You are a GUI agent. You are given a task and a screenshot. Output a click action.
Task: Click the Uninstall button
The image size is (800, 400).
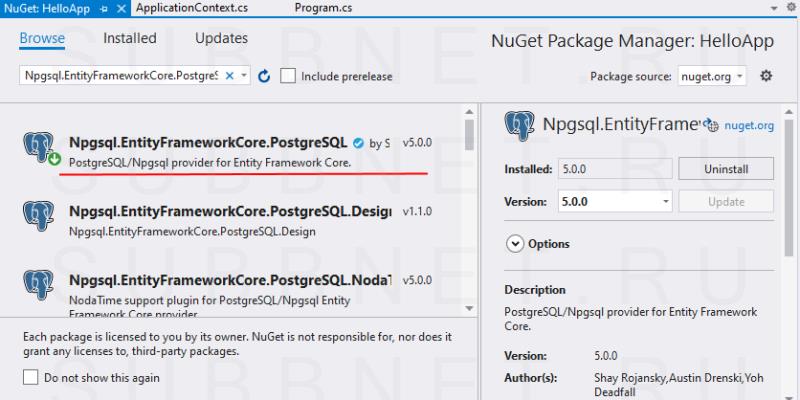(x=725, y=169)
